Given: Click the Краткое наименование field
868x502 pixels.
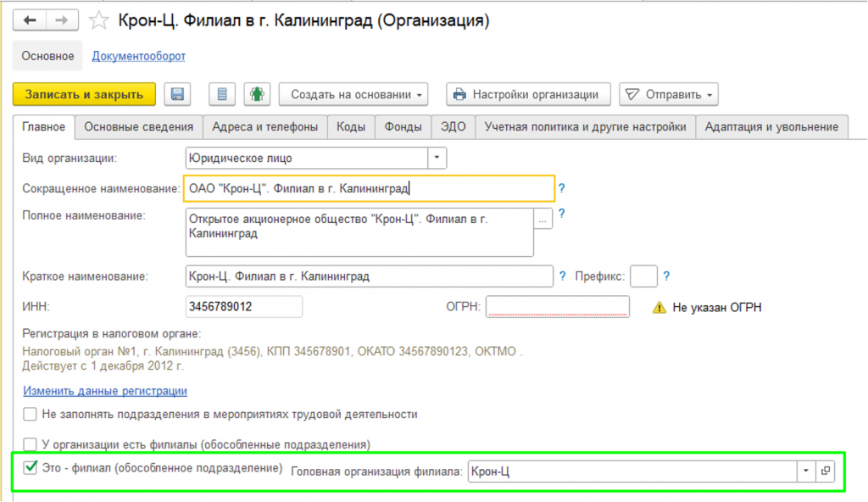Looking at the screenshot, I should 370,276.
